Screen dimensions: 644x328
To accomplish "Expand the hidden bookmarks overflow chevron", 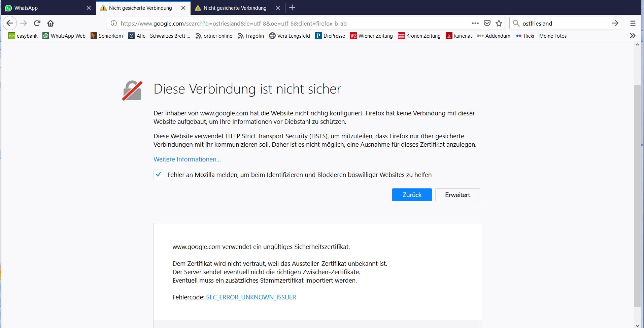I will (x=633, y=36).
